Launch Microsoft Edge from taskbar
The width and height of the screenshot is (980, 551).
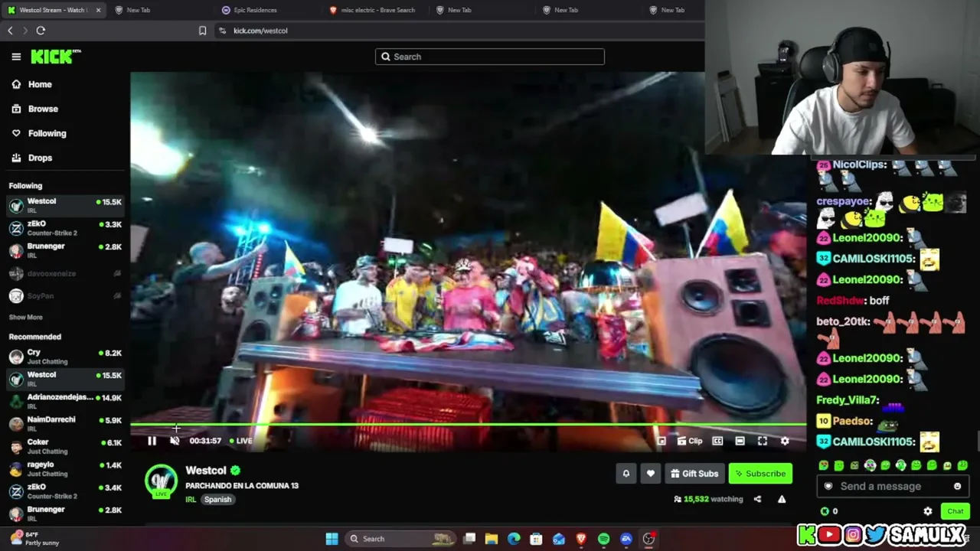(514, 539)
